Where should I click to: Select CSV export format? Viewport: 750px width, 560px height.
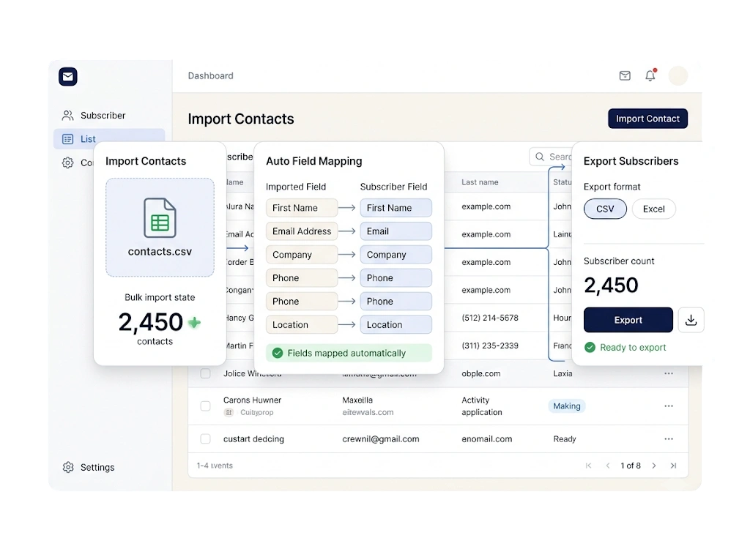tap(605, 209)
